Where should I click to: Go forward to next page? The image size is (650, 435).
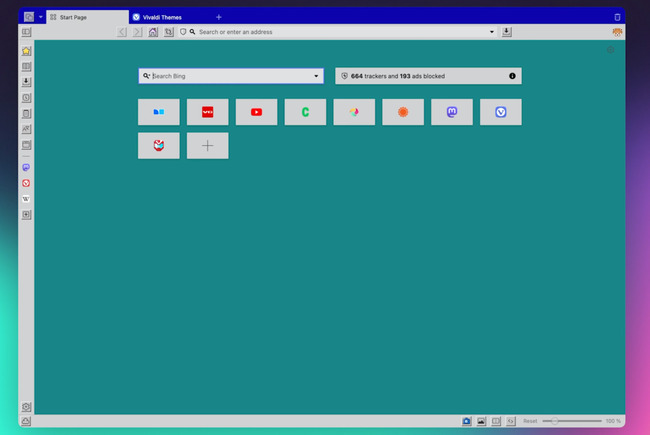pyautogui.click(x=137, y=32)
